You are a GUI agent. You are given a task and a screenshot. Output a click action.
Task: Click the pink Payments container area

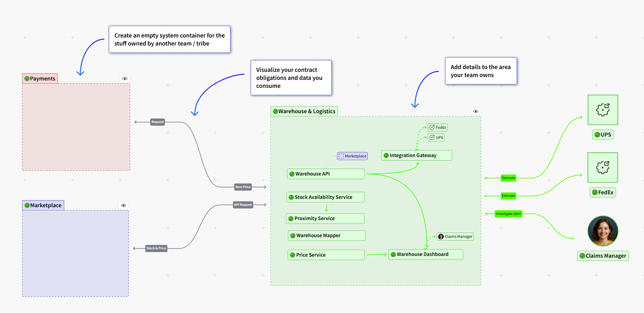tap(76, 127)
